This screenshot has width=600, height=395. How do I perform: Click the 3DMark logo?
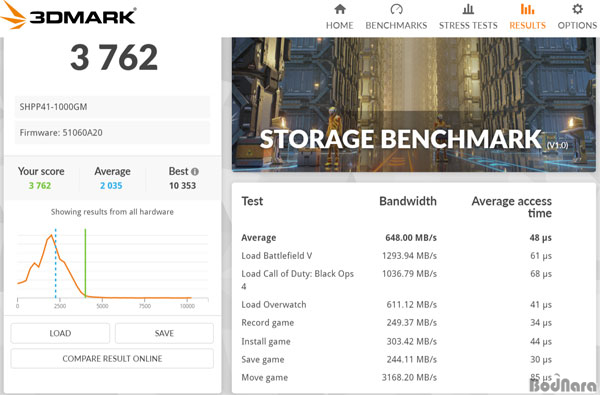(68, 16)
